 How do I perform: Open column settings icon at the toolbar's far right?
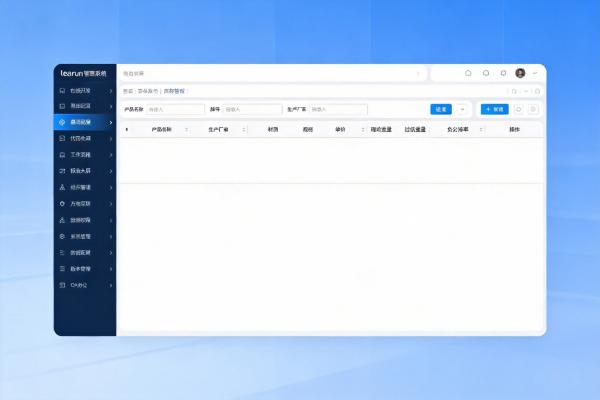533,109
